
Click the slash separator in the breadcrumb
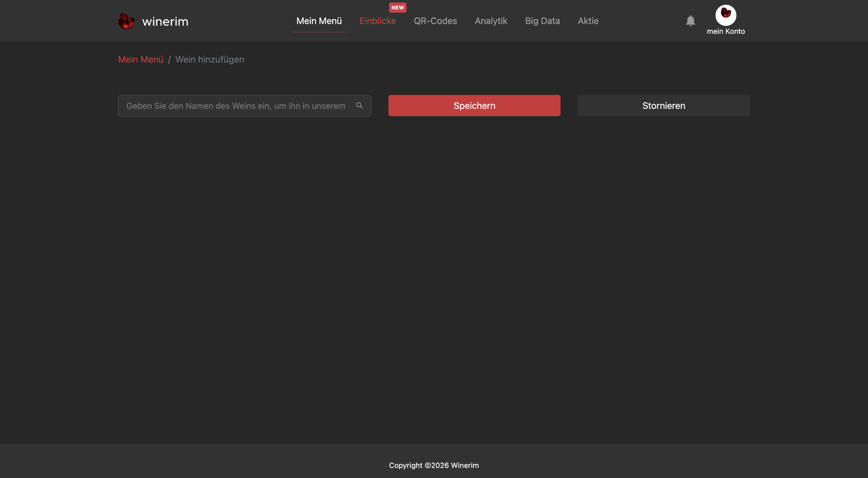coord(170,60)
